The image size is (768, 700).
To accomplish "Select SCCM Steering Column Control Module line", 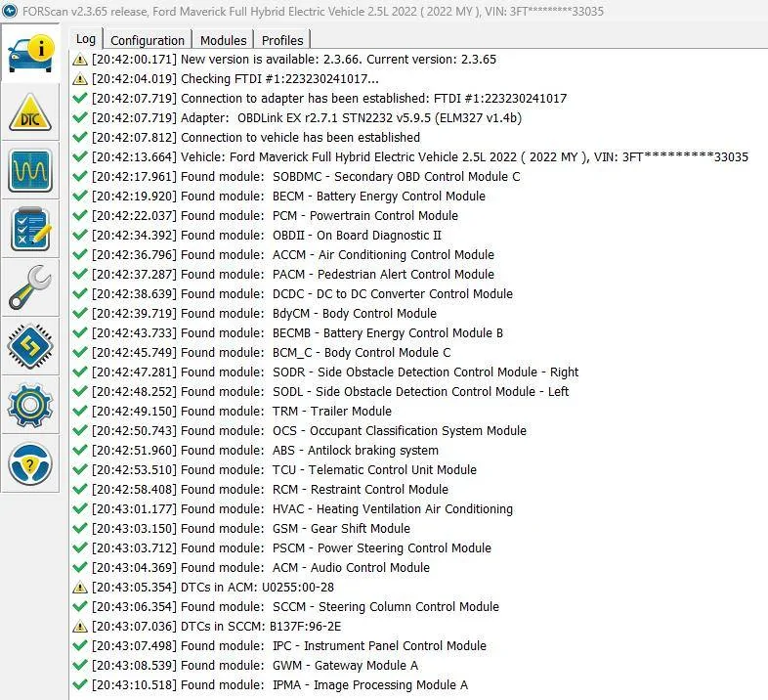I will click(x=295, y=607).
